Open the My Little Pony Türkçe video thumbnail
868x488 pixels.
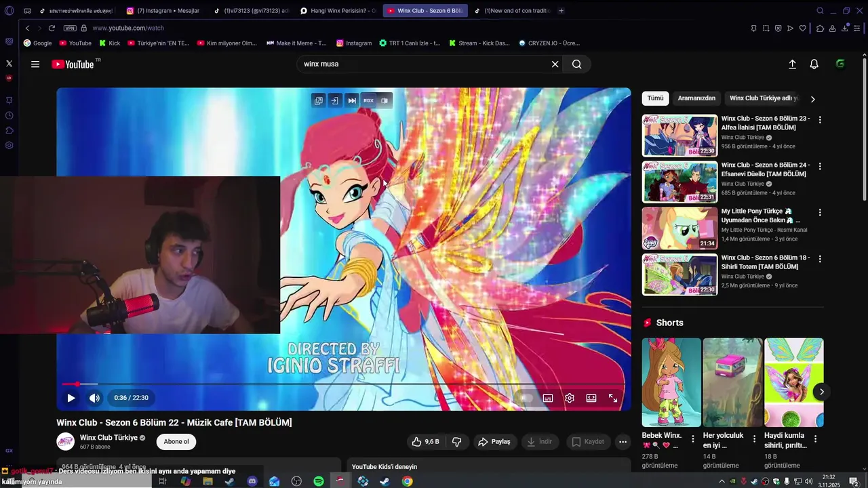point(679,228)
